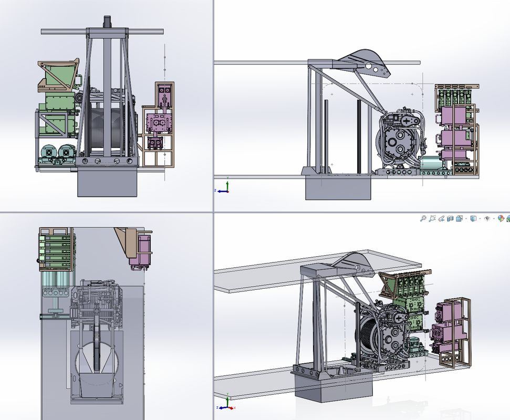Toggle the Section View tool

(x=450, y=218)
